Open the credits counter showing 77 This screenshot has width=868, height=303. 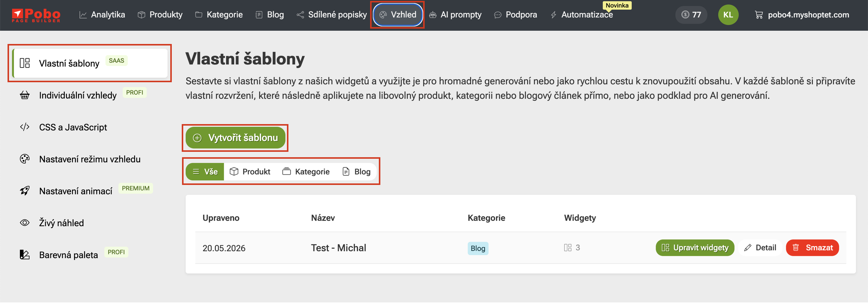click(x=691, y=15)
